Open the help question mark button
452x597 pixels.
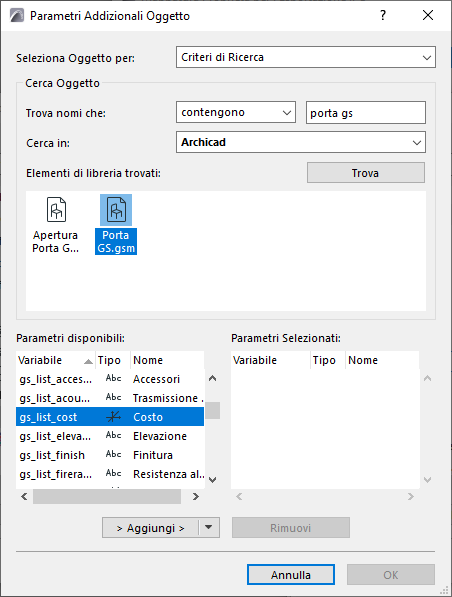(383, 16)
